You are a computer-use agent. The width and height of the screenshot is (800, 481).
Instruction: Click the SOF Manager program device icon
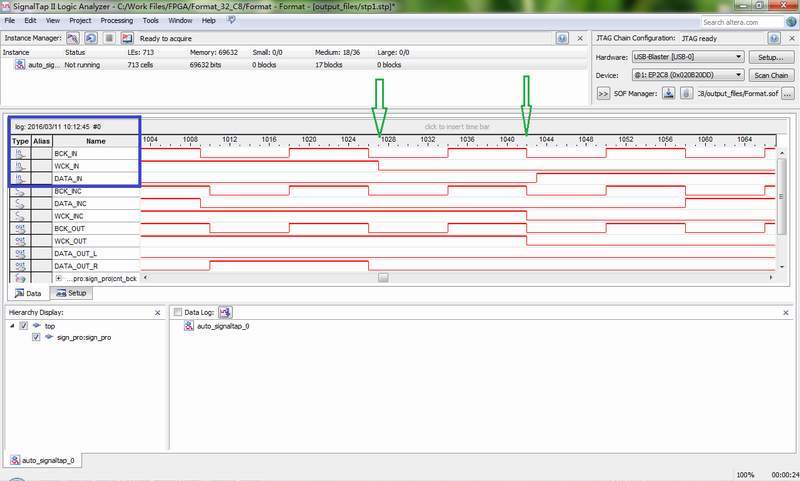[x=668, y=93]
